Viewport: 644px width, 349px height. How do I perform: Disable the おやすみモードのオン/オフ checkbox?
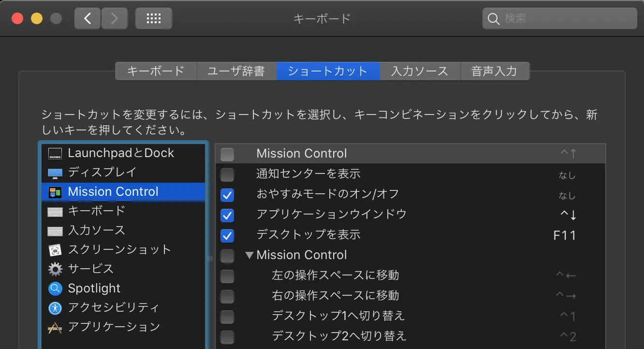pyautogui.click(x=227, y=195)
